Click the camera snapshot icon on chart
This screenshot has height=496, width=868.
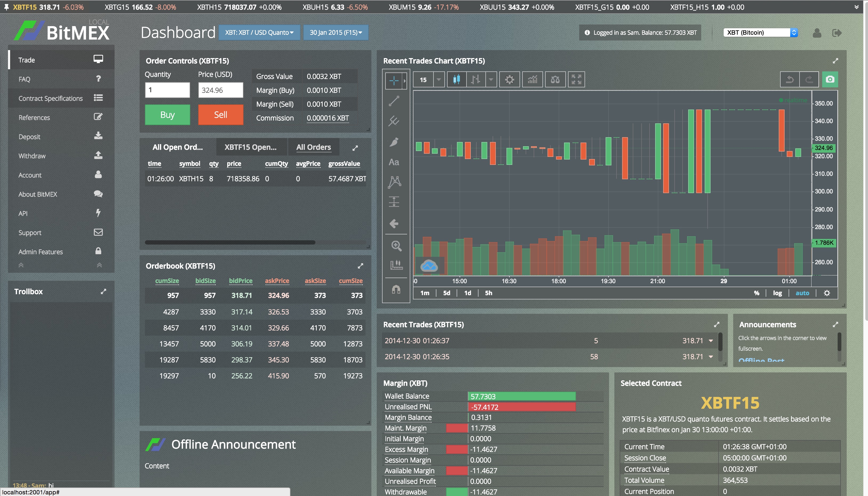click(x=830, y=79)
